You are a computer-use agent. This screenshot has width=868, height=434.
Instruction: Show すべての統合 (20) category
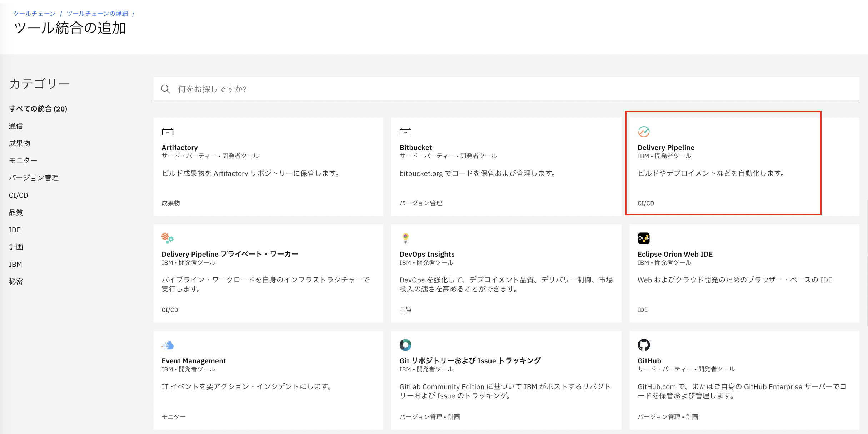(x=38, y=109)
